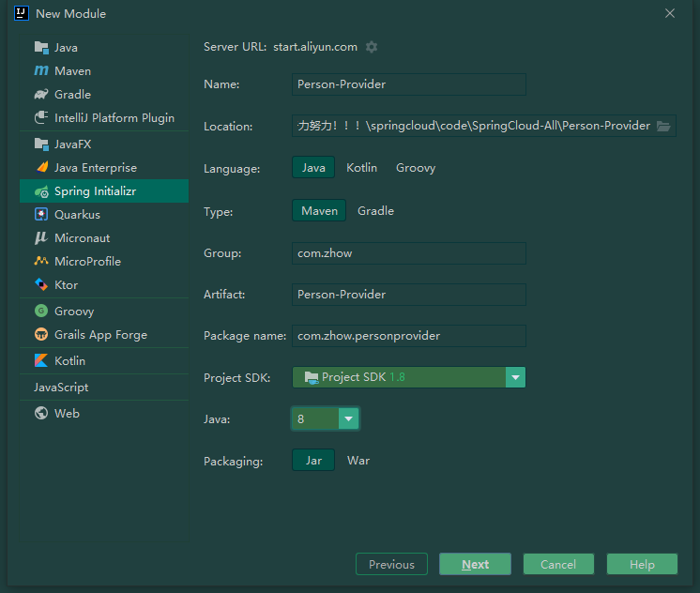Select Gradle build type
Image resolution: width=700 pixels, height=593 pixels.
(375, 211)
